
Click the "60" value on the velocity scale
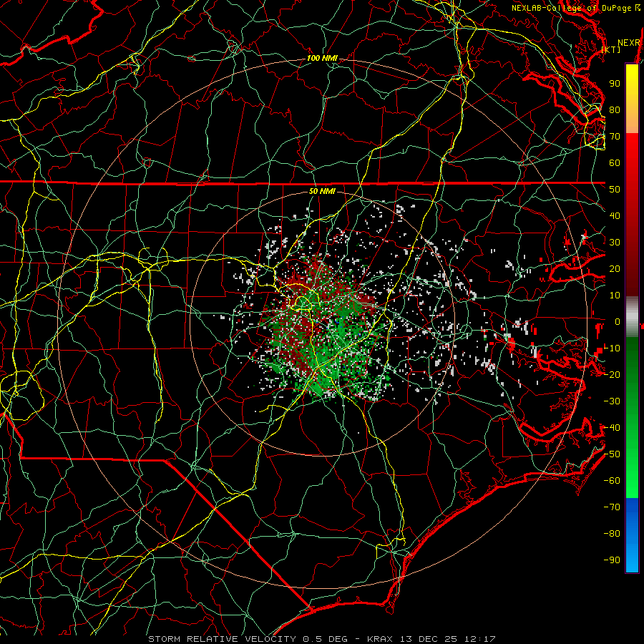coord(615,163)
